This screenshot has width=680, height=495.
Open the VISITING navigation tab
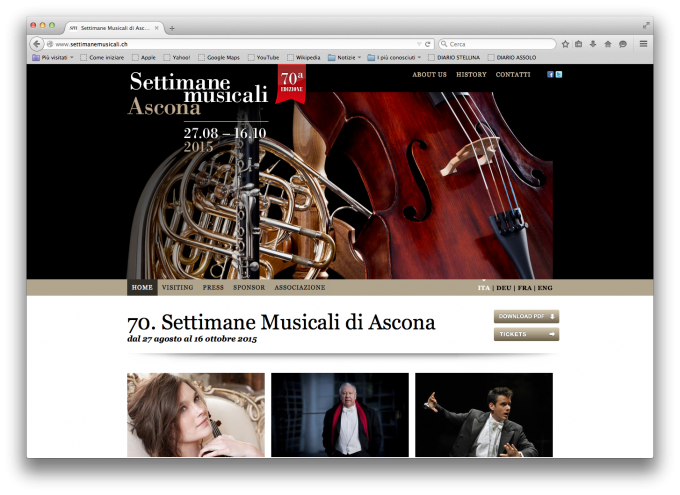[x=177, y=287]
